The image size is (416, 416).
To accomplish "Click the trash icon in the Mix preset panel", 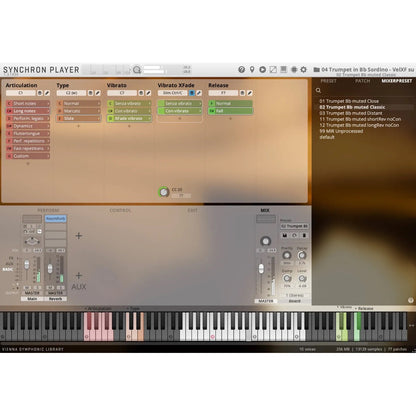I will coord(304,235).
